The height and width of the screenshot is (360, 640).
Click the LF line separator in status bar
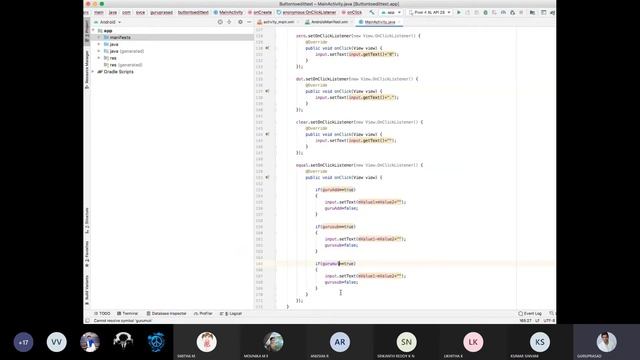537,321
